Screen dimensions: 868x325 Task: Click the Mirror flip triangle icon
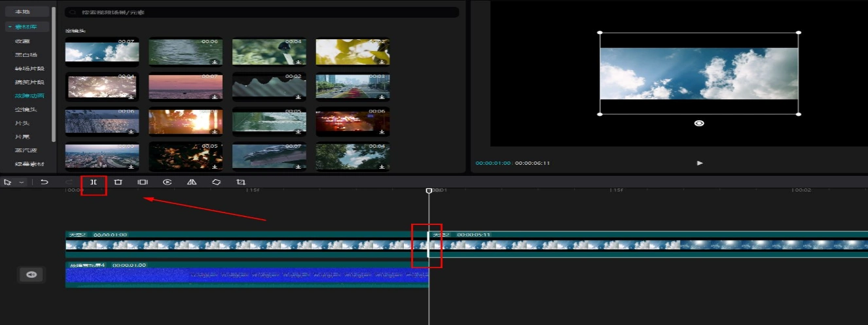[192, 182]
